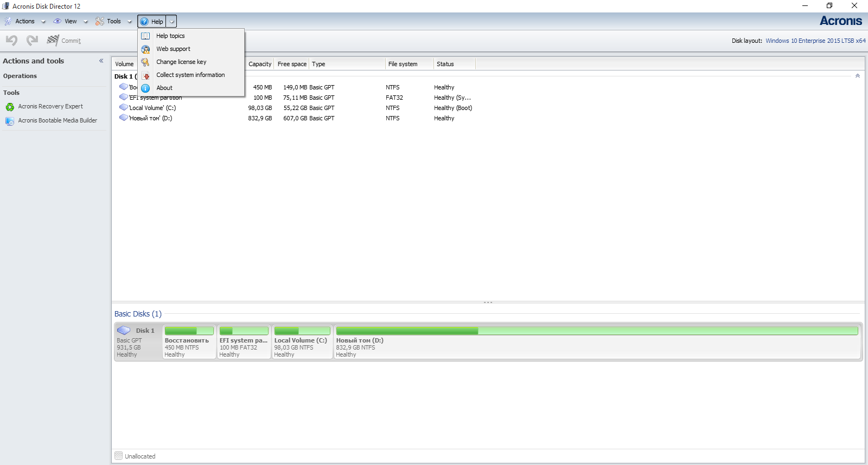The image size is (868, 465).
Task: Launch Acronis Bootable Media Builder link
Action: point(58,120)
